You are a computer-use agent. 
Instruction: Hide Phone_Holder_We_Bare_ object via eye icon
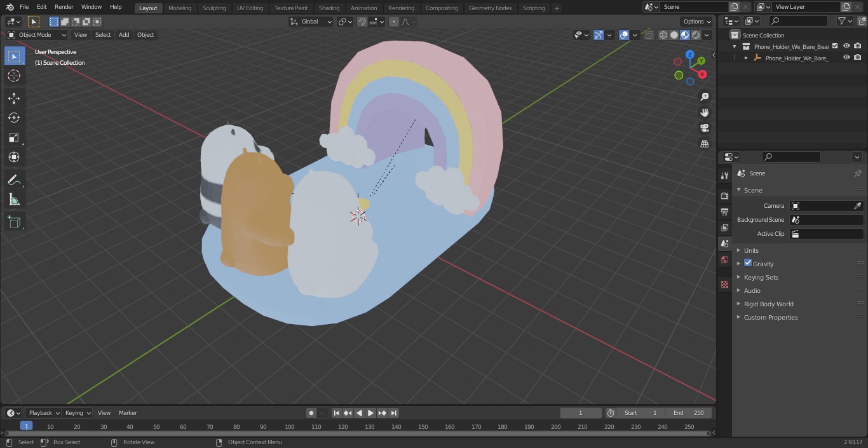[x=846, y=57]
